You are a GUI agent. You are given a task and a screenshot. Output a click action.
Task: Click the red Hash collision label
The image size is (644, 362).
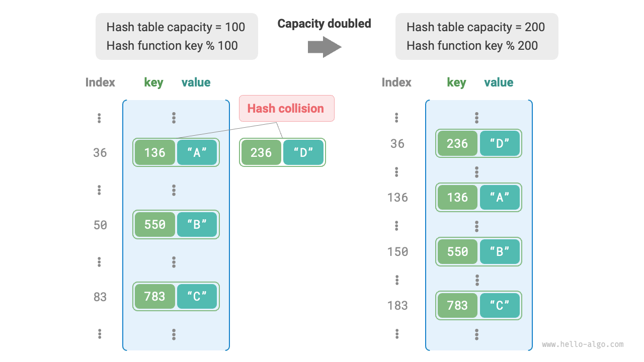[286, 108]
